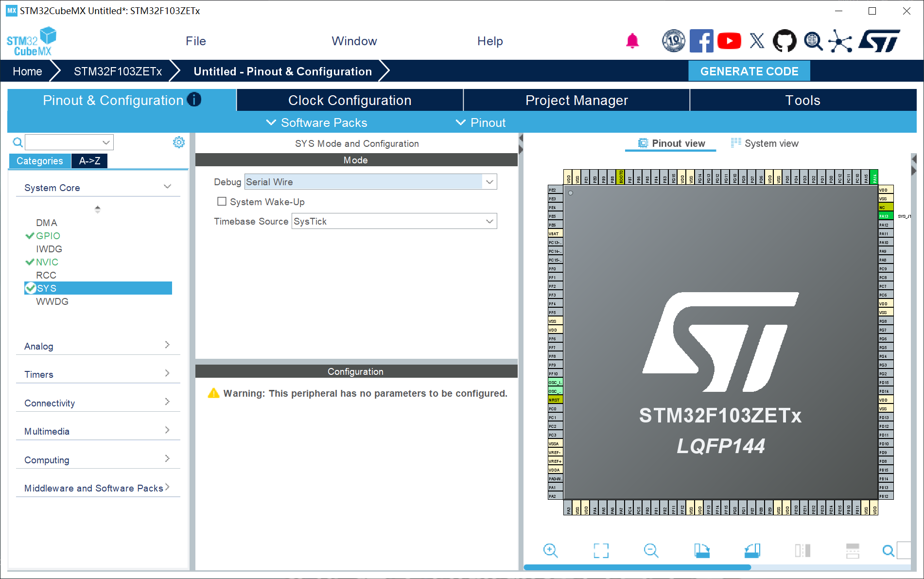Expand the Multimedia category
Viewport: 924px width, 579px height.
tap(98, 431)
